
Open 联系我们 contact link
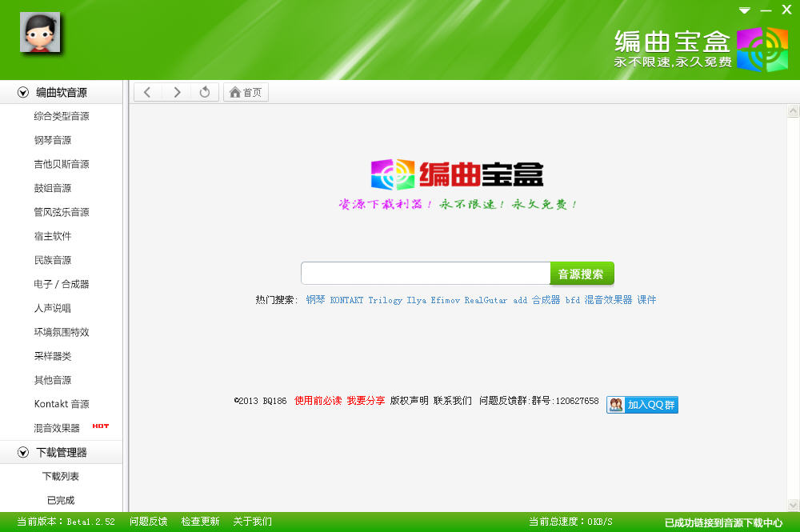point(453,401)
